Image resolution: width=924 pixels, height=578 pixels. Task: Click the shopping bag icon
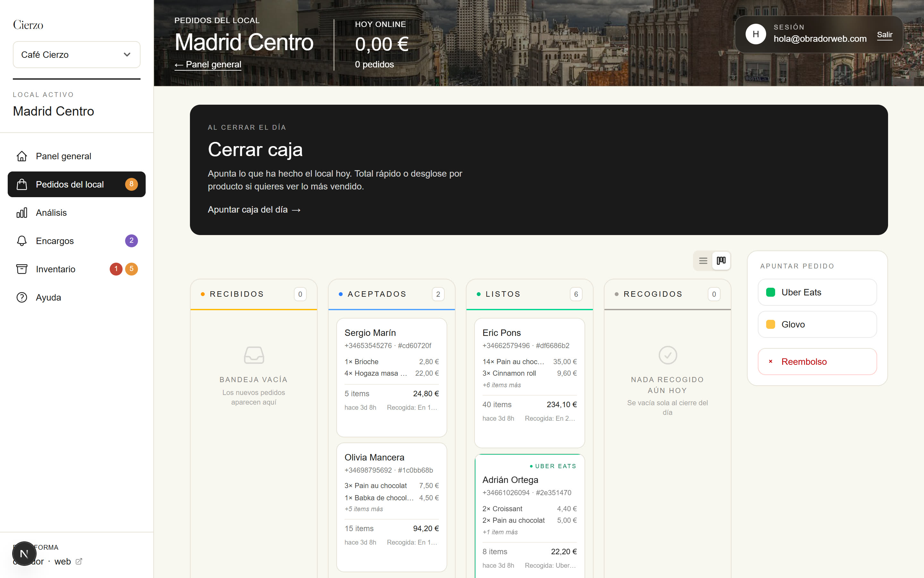point(22,184)
